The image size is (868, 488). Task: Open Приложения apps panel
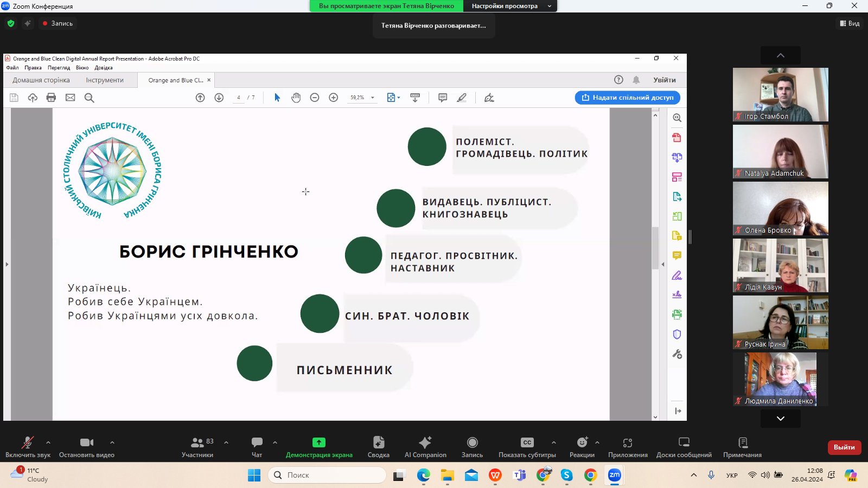pos(628,446)
